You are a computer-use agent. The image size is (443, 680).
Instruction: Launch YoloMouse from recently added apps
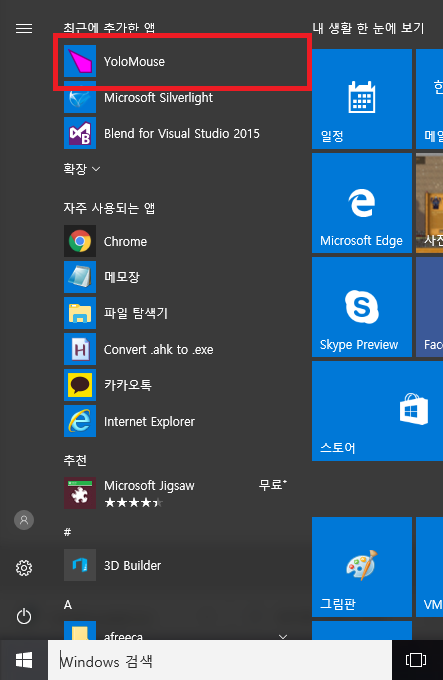pos(180,62)
